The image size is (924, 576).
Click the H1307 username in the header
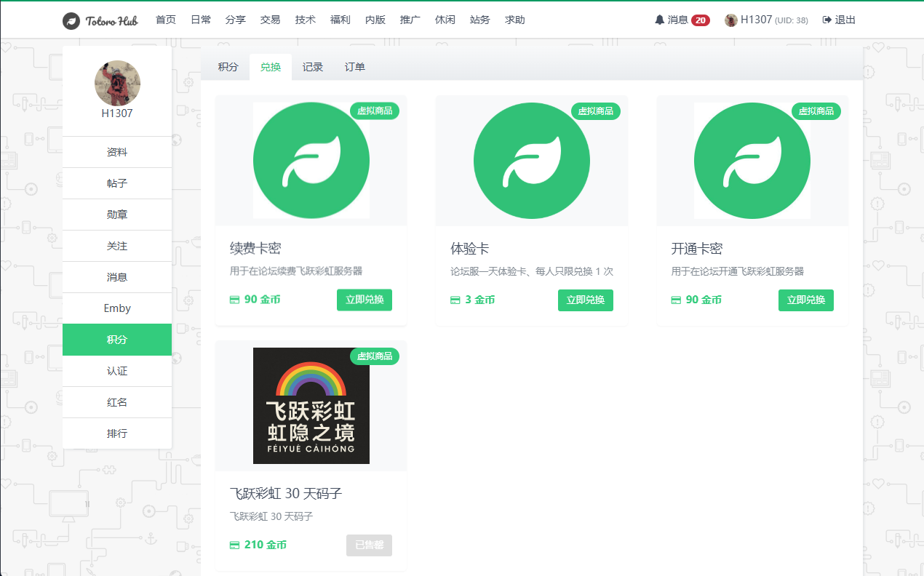point(756,20)
